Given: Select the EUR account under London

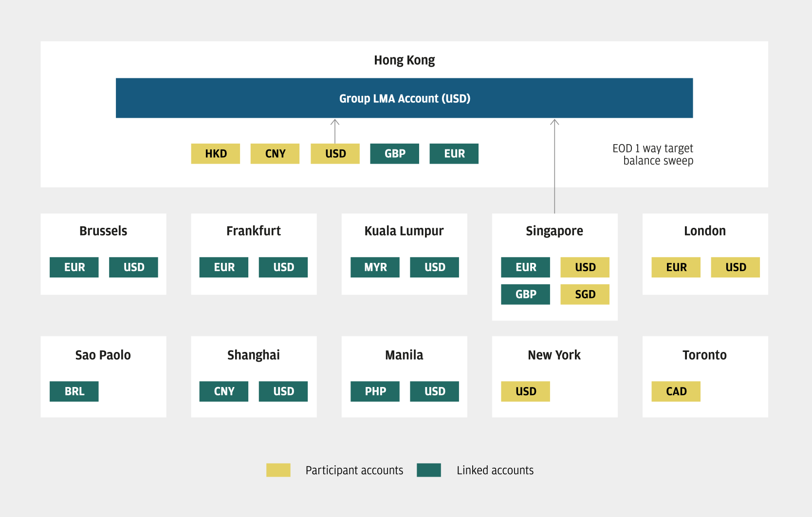Looking at the screenshot, I should click(x=676, y=267).
